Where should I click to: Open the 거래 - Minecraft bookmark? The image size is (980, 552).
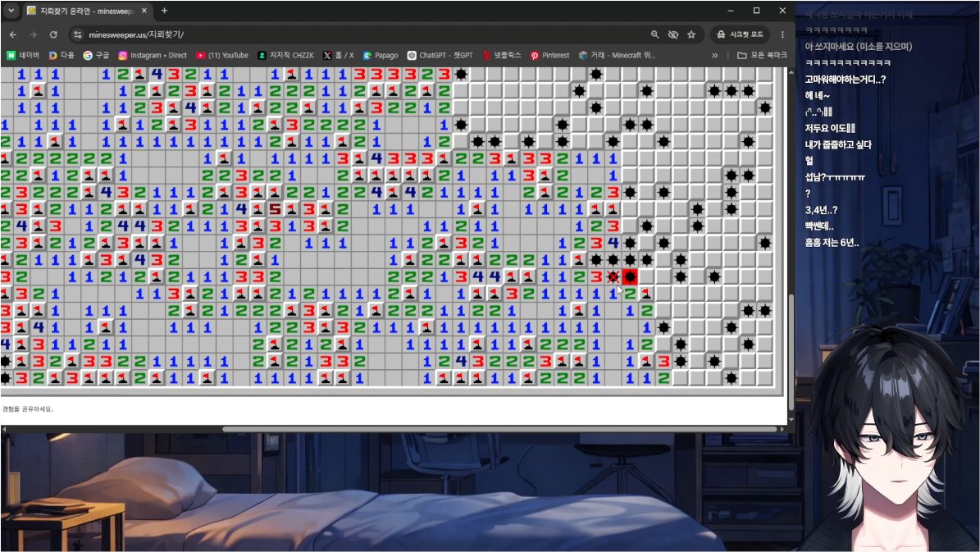(x=617, y=55)
